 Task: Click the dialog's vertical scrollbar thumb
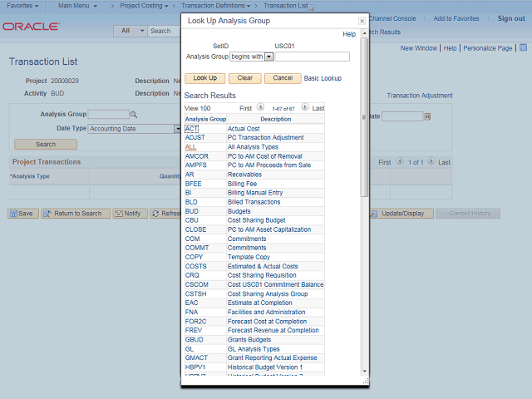pyautogui.click(x=364, y=117)
